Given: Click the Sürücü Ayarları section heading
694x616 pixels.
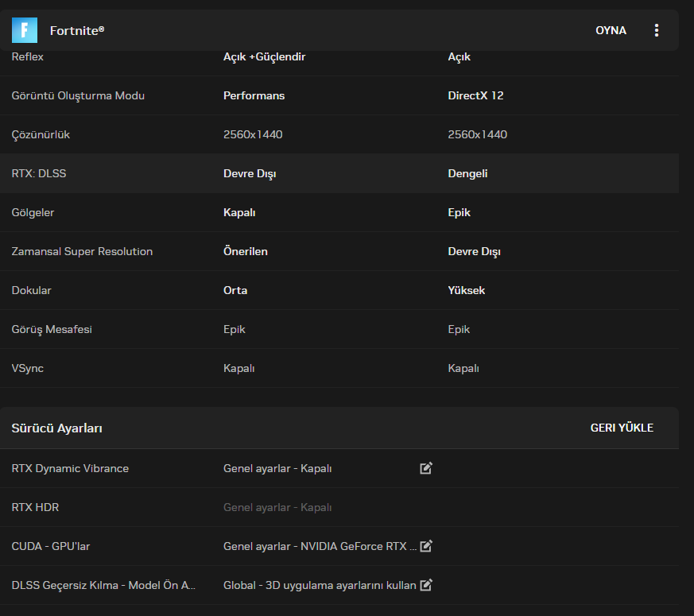Looking at the screenshot, I should pyautogui.click(x=56, y=428).
